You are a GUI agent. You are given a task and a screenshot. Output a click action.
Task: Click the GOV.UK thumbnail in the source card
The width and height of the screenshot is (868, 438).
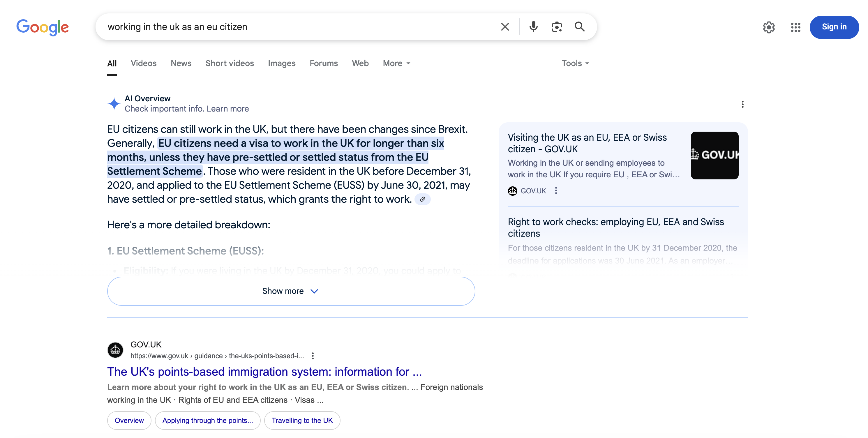[x=714, y=155]
